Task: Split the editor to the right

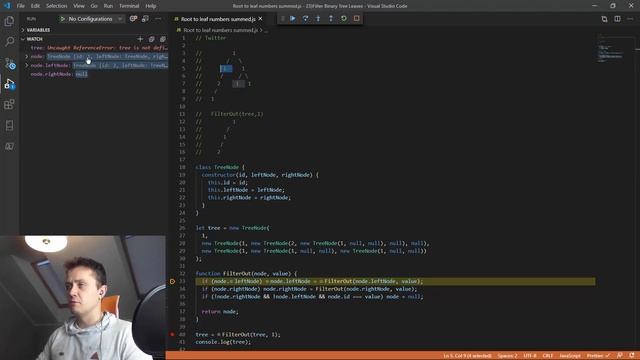Action: 617,19
